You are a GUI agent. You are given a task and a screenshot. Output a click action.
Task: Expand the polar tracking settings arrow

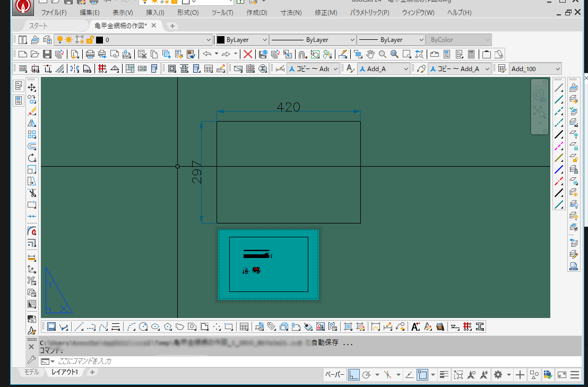pyautogui.click(x=377, y=375)
